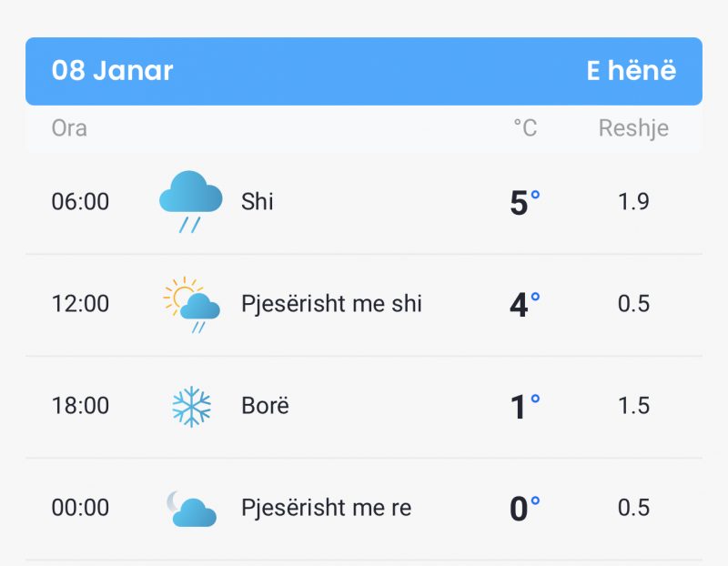This screenshot has height=566, width=728.
Task: Click the E hënë day label
Action: (x=632, y=71)
